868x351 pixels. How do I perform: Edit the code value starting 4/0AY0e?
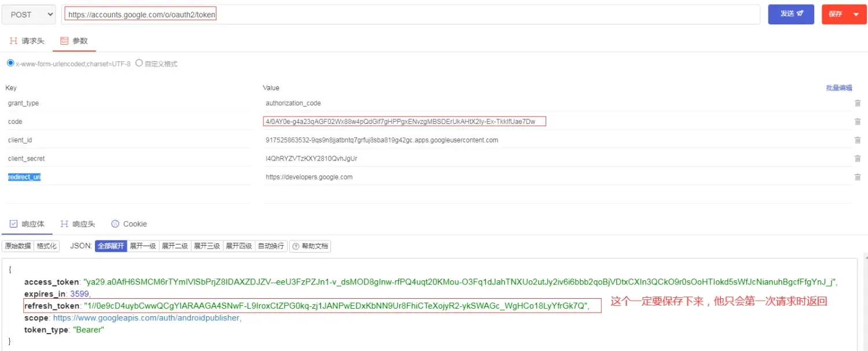click(x=557, y=122)
